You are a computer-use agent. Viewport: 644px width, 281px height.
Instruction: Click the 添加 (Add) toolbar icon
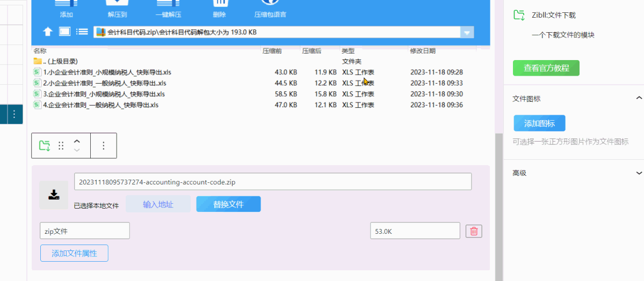66,3
